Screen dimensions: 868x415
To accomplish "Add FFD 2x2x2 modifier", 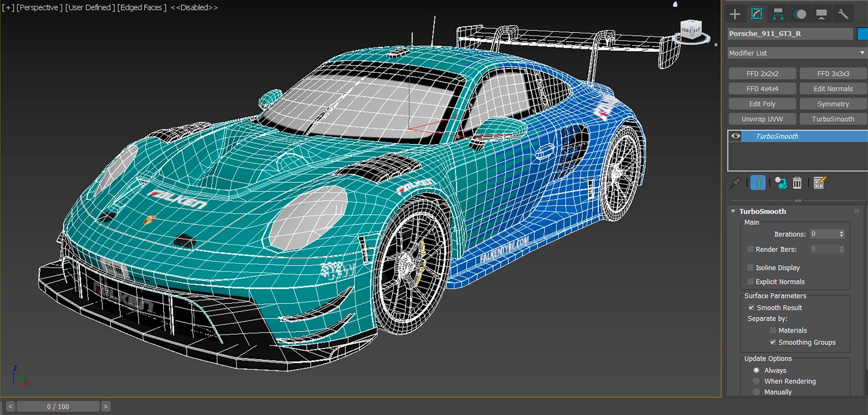I will 762,74.
